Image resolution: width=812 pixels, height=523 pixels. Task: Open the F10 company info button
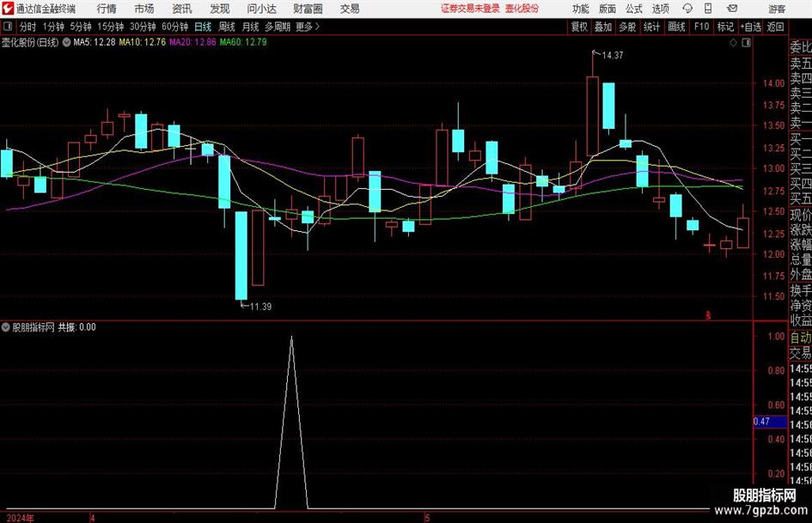tap(701, 27)
